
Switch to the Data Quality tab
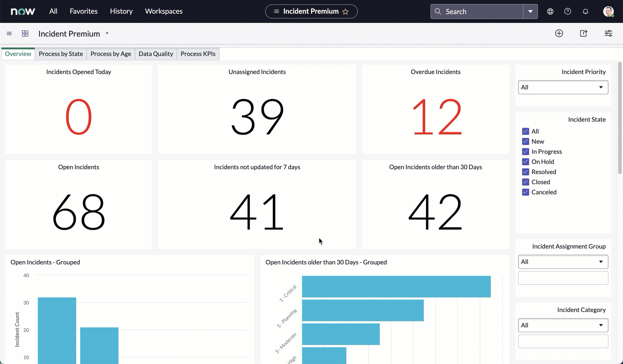tap(156, 54)
